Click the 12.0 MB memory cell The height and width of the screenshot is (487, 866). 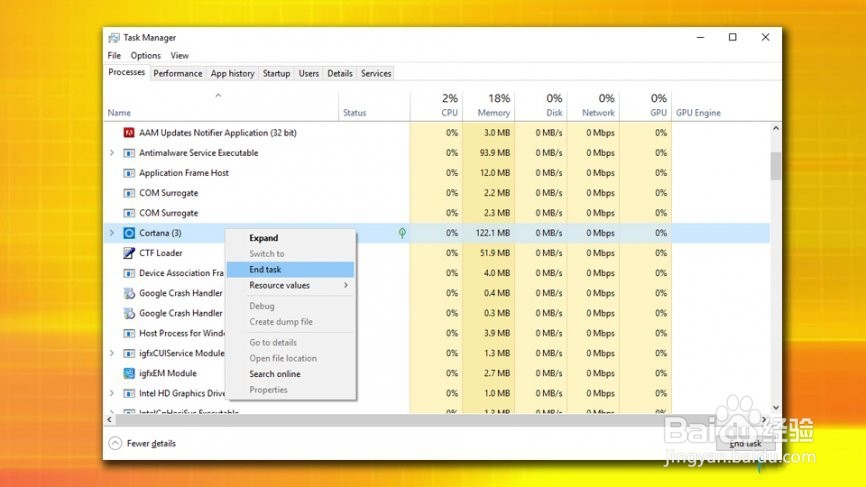[x=489, y=173]
